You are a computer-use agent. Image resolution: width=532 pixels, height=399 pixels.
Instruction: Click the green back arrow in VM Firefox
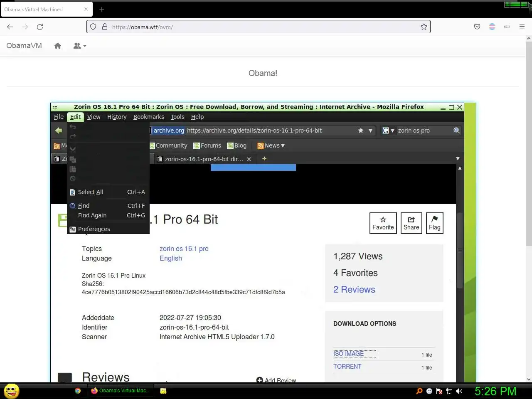[x=59, y=131]
